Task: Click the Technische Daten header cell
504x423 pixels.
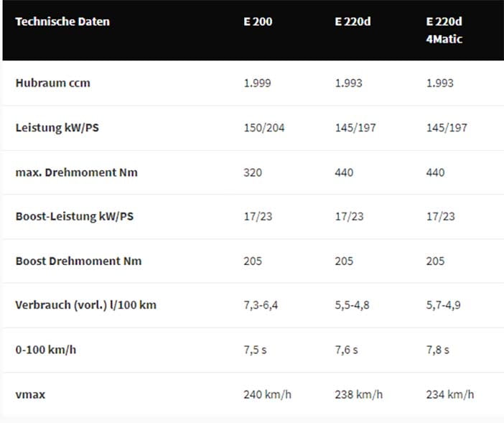Action: coord(62,22)
